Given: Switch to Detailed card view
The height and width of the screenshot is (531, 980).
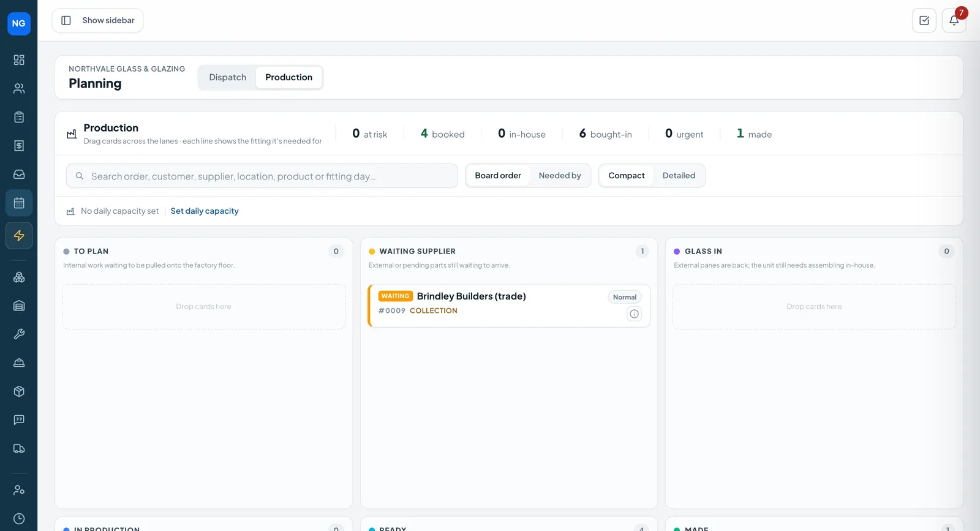Looking at the screenshot, I should [679, 176].
